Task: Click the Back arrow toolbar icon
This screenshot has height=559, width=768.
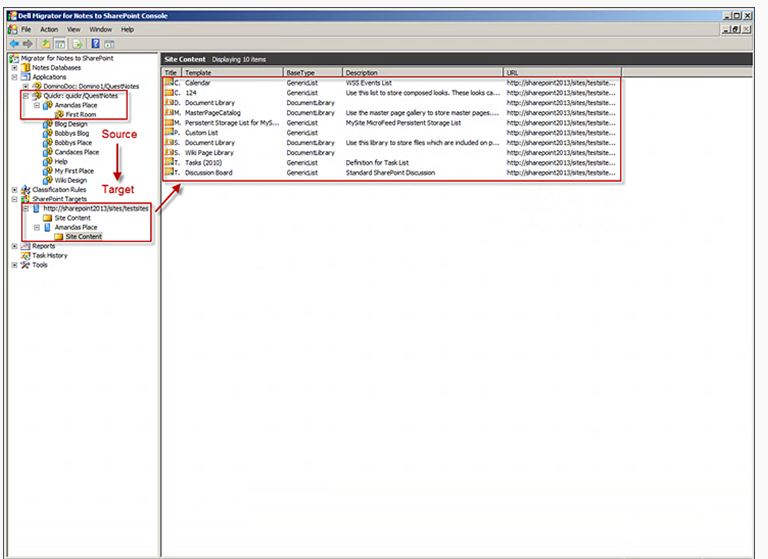Action: [x=14, y=44]
